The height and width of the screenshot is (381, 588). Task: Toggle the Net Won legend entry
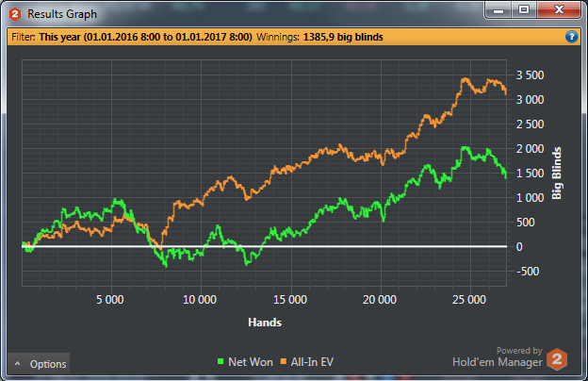(245, 362)
